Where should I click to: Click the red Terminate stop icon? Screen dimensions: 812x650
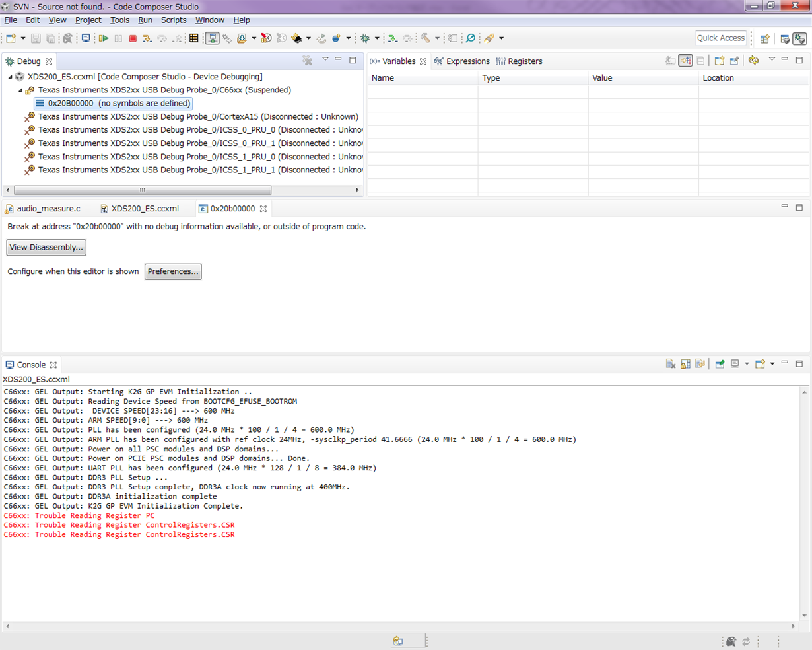click(133, 38)
